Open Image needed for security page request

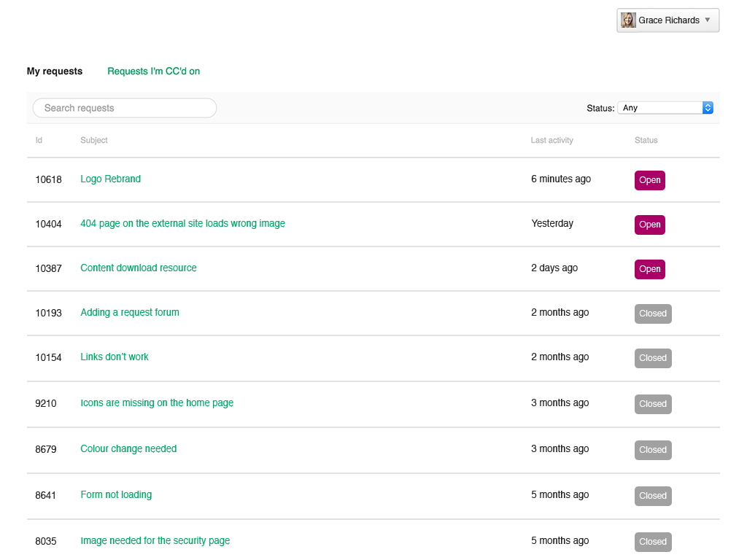pyautogui.click(x=155, y=541)
